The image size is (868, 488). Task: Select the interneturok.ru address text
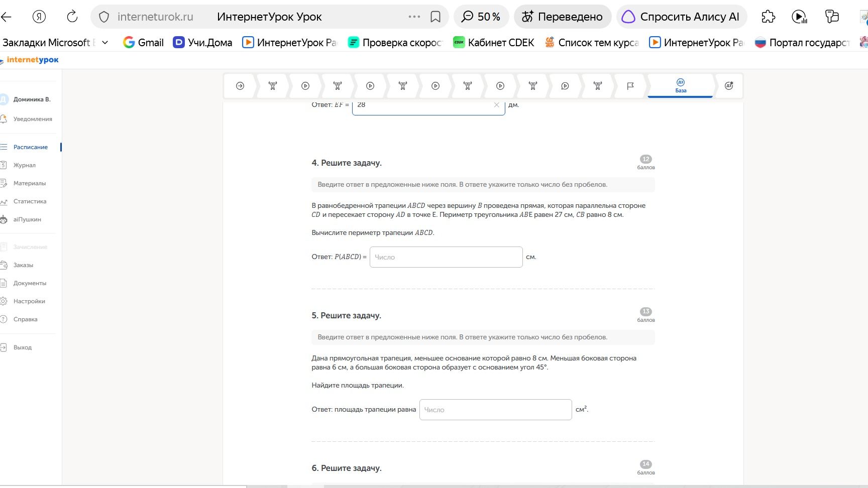point(155,17)
